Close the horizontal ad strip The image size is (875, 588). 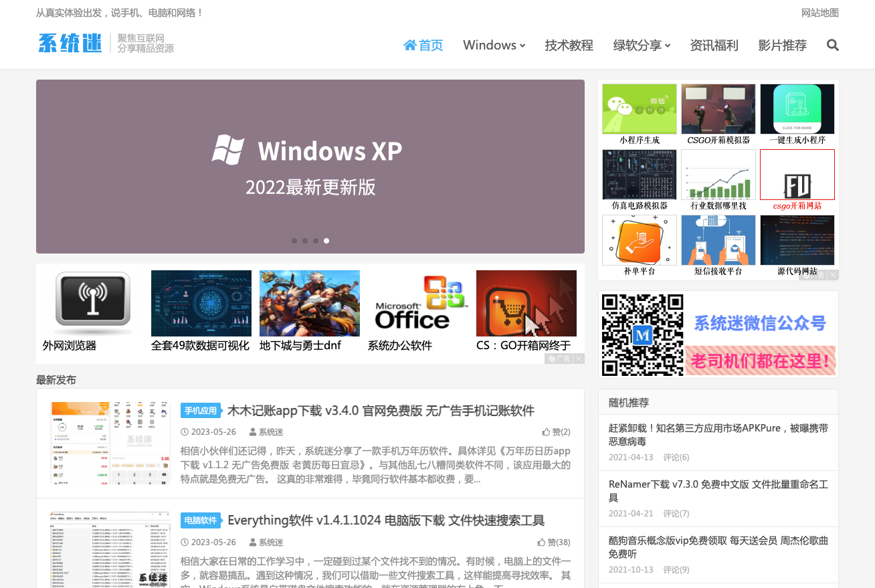pyautogui.click(x=579, y=359)
